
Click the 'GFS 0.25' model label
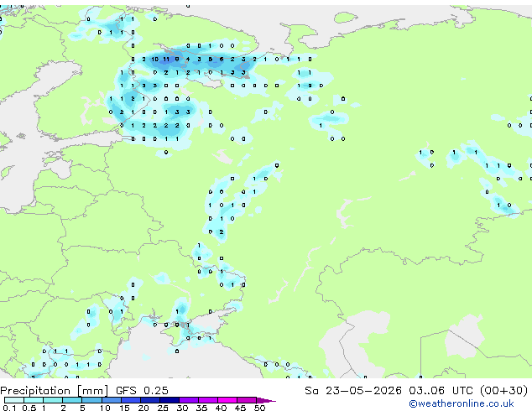[142, 391]
